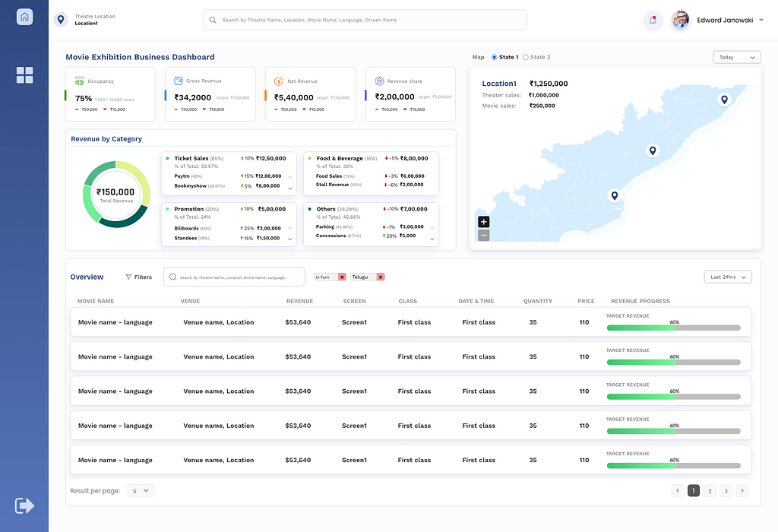Click the middle map location pin
Screen dimensions: 778x532
click(653, 151)
